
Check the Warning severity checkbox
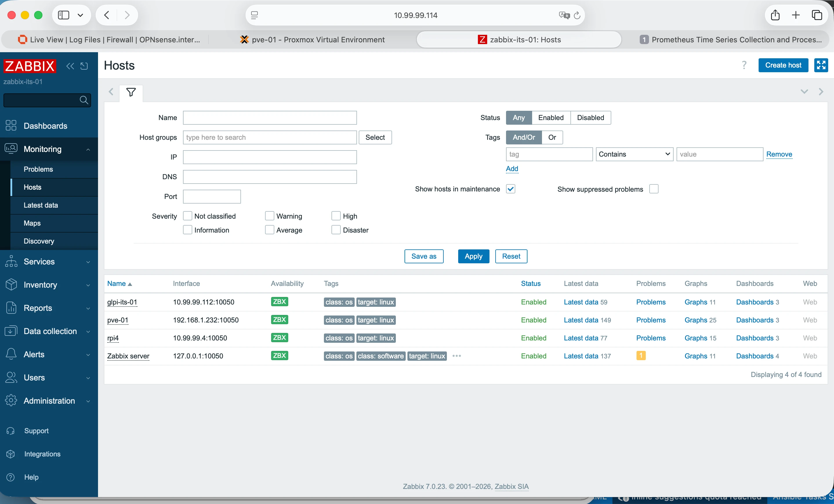click(269, 216)
